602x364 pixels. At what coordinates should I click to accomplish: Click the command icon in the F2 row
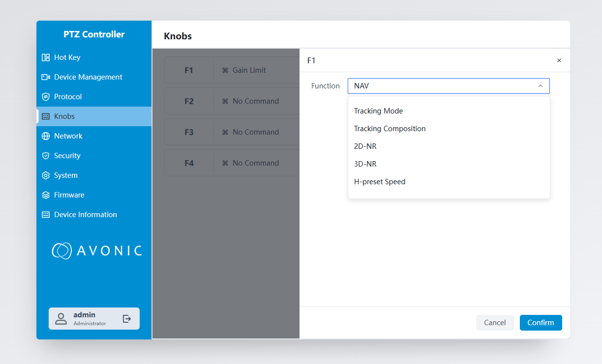[x=225, y=101]
